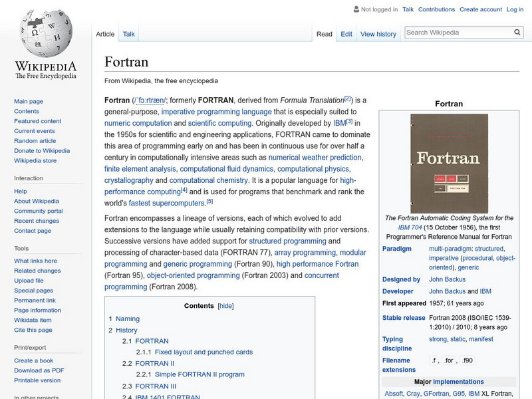Open Contributions link
This screenshot has width=532, height=399.
coord(436,9)
